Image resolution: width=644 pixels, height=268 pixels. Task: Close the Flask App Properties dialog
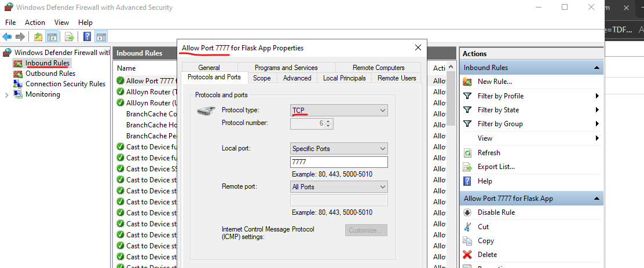tap(418, 48)
